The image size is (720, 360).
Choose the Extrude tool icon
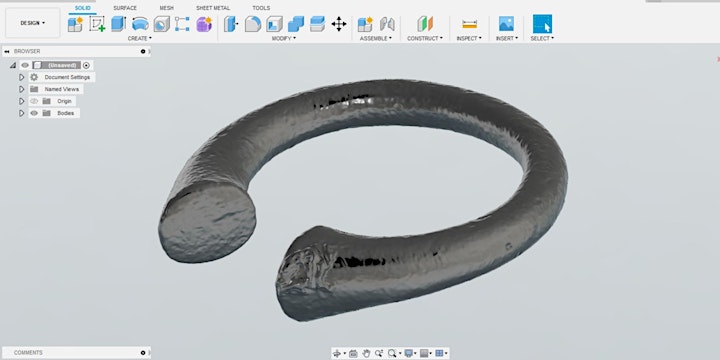point(118,24)
